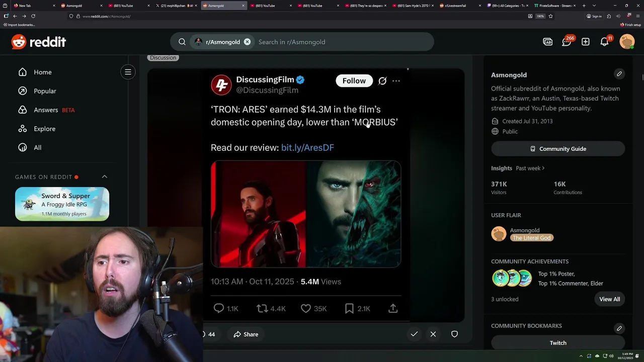Image resolution: width=644 pixels, height=362 pixels.
Task: Click the Grok icon beside Follow
Action: tap(382, 81)
